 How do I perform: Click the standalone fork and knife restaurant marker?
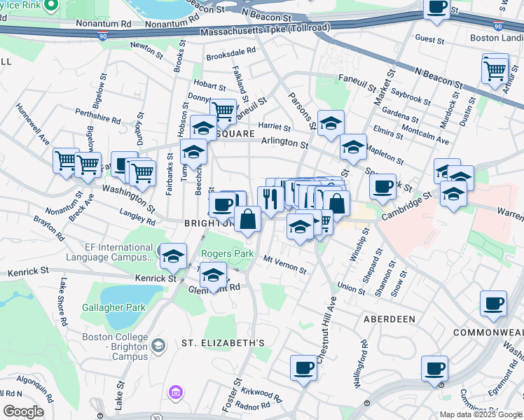click(x=270, y=201)
